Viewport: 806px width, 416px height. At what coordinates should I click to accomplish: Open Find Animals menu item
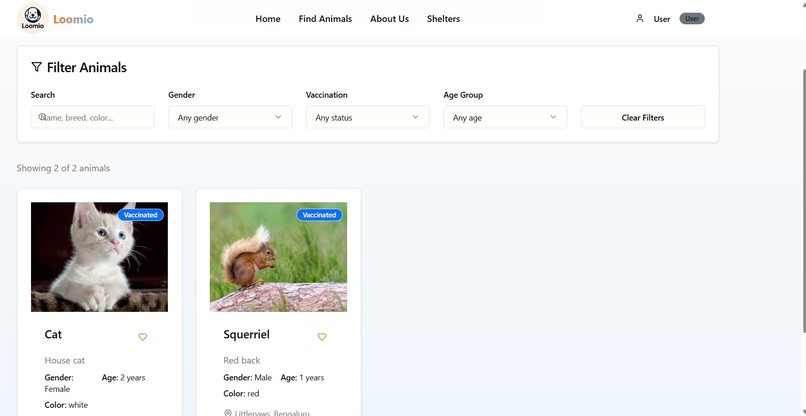click(x=325, y=19)
